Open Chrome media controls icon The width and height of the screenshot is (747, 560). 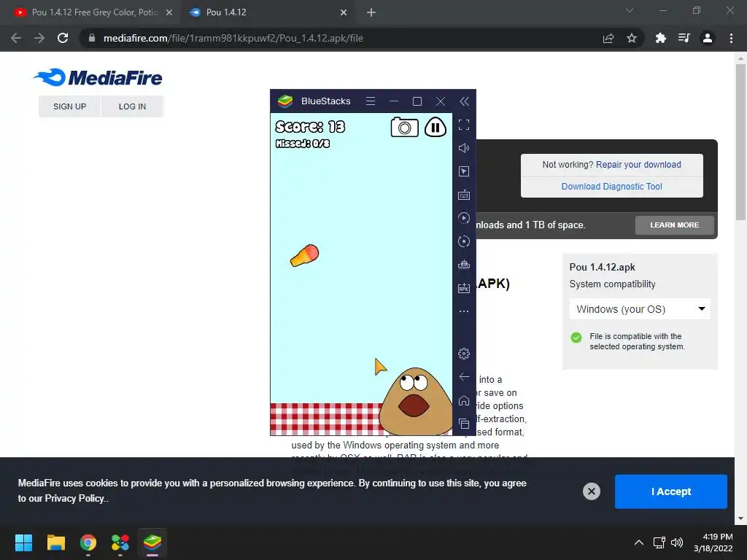coord(684,38)
